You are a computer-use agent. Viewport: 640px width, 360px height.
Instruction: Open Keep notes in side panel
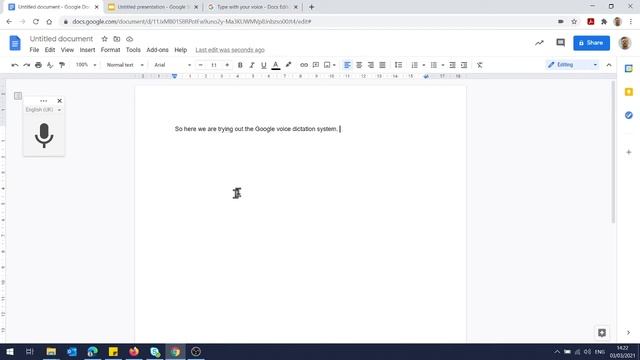[x=629, y=92]
